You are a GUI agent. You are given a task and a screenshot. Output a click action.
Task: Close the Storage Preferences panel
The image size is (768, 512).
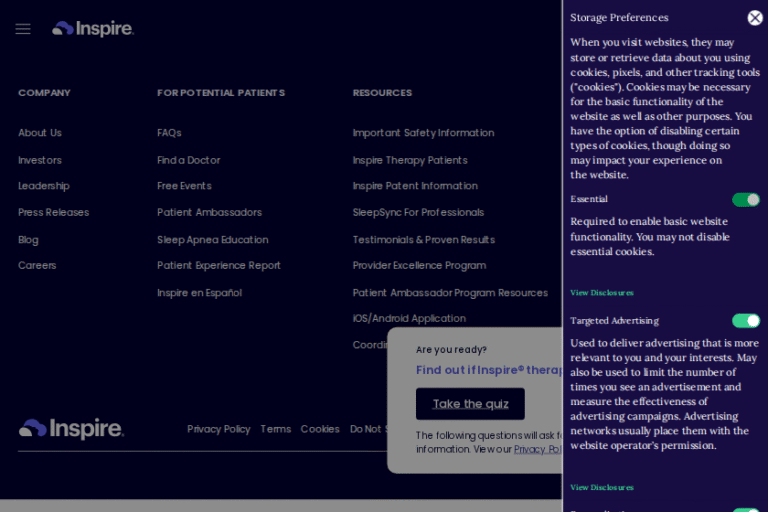coord(755,18)
